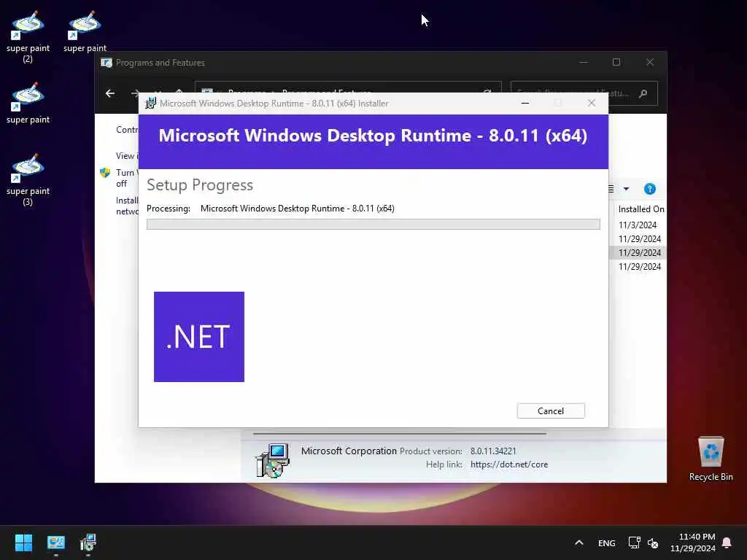Open view options dropdown arrow
747x560 pixels.
(627, 189)
